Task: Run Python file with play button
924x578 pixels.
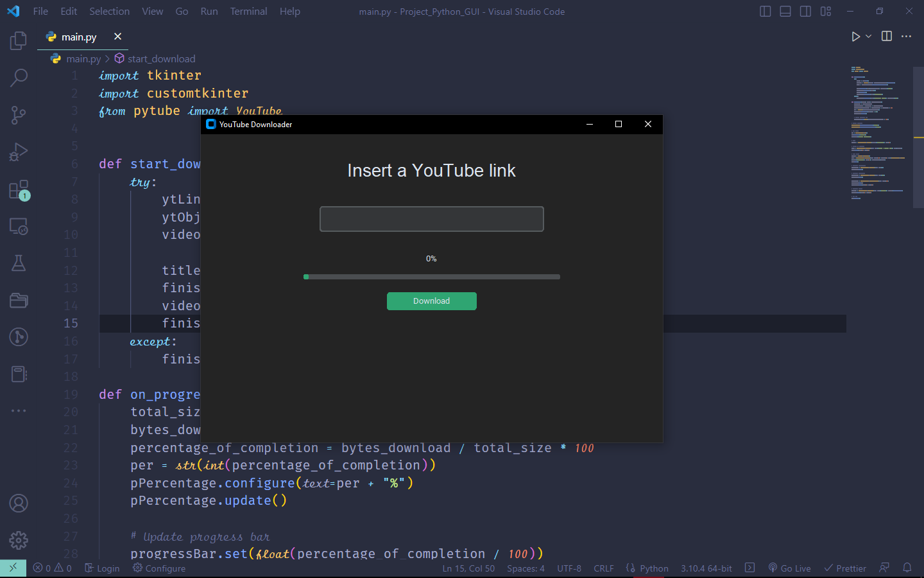Action: (x=855, y=37)
